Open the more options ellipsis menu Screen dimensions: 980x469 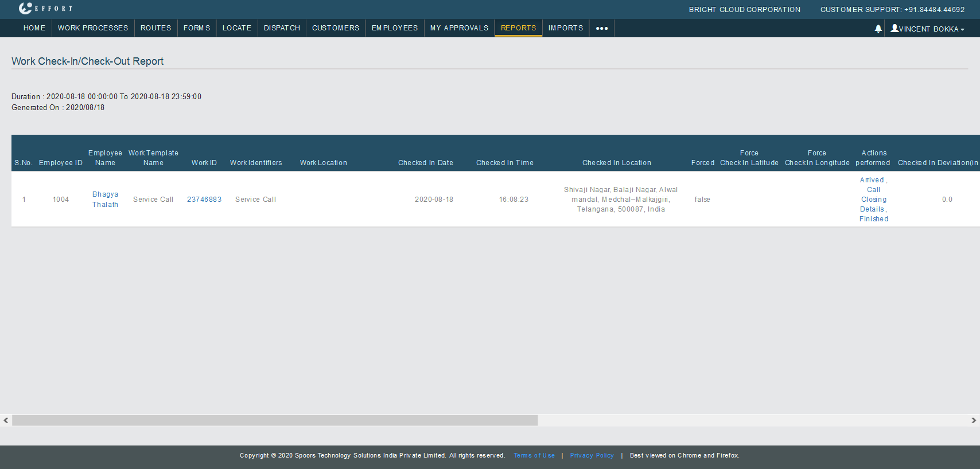[601, 28]
